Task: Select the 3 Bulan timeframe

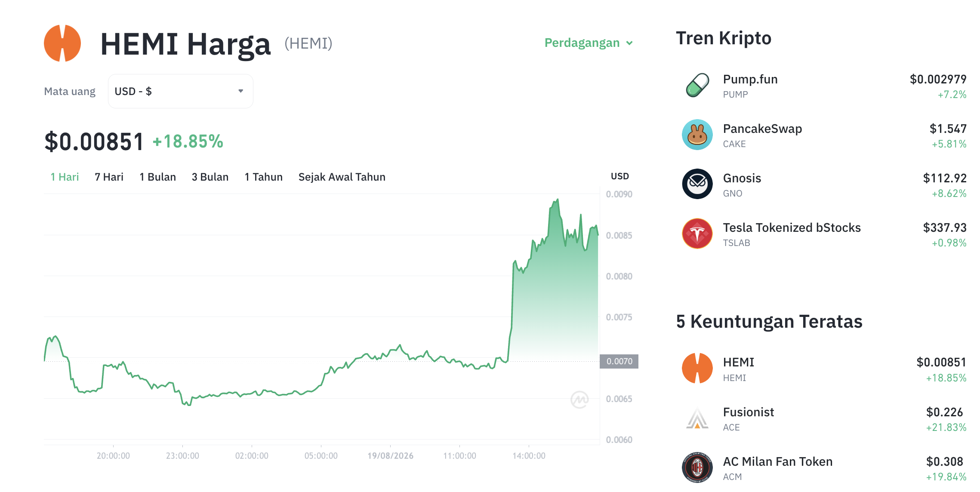Action: (x=210, y=177)
